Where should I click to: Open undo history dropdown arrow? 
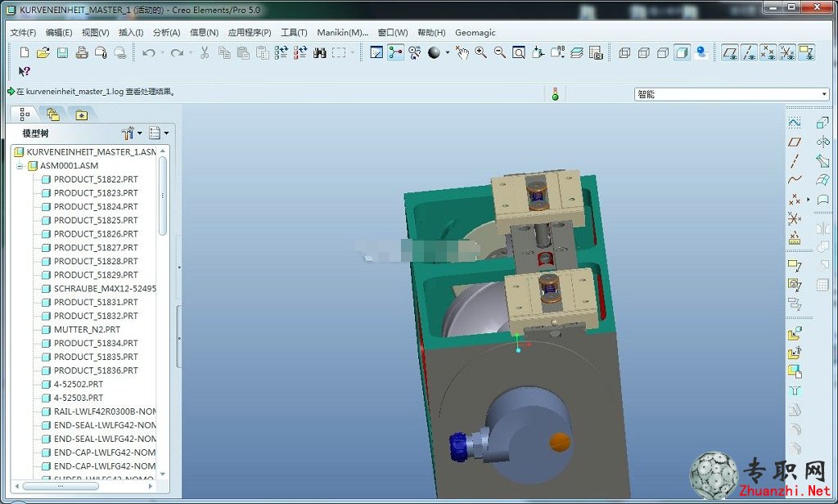click(x=163, y=52)
